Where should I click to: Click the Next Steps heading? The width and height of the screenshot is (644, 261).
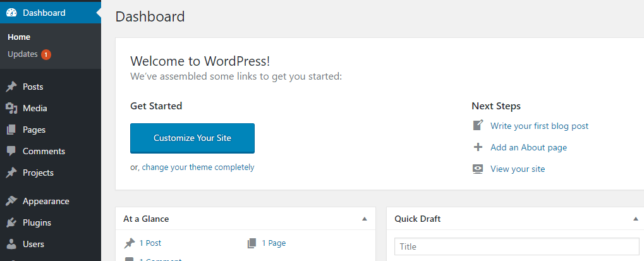click(x=495, y=106)
